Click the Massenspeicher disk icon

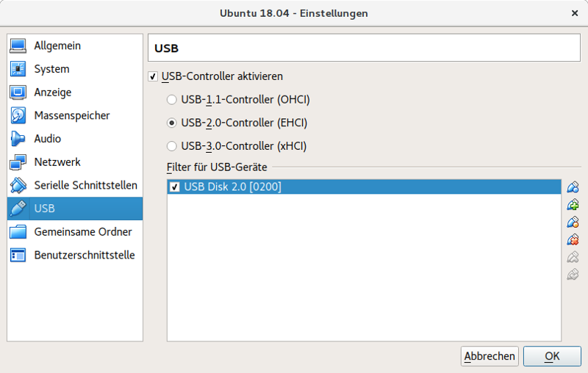pyautogui.click(x=18, y=115)
